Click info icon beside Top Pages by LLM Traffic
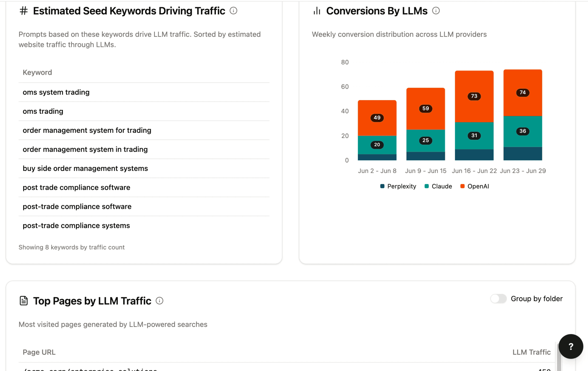Screen dimensions: 588x371 159,300
